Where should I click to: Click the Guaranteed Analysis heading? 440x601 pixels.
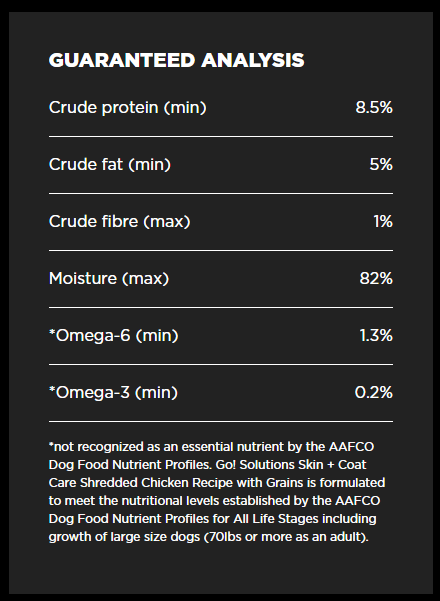pyautogui.click(x=176, y=61)
